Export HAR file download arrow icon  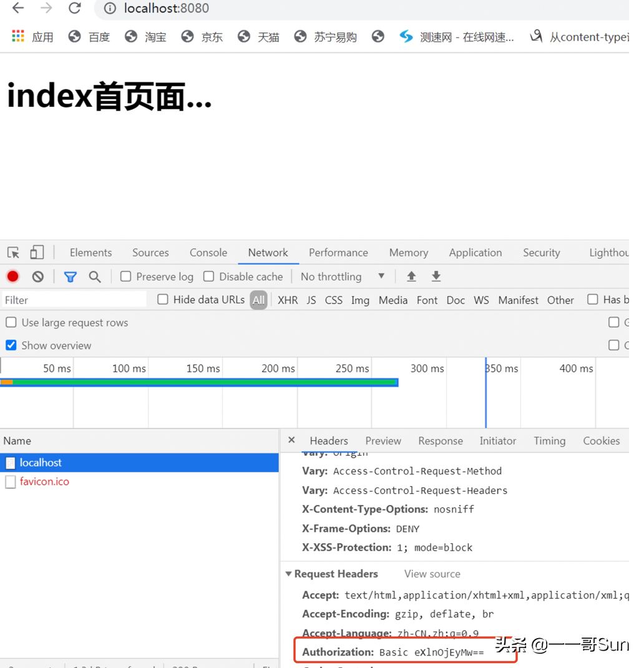tap(436, 277)
